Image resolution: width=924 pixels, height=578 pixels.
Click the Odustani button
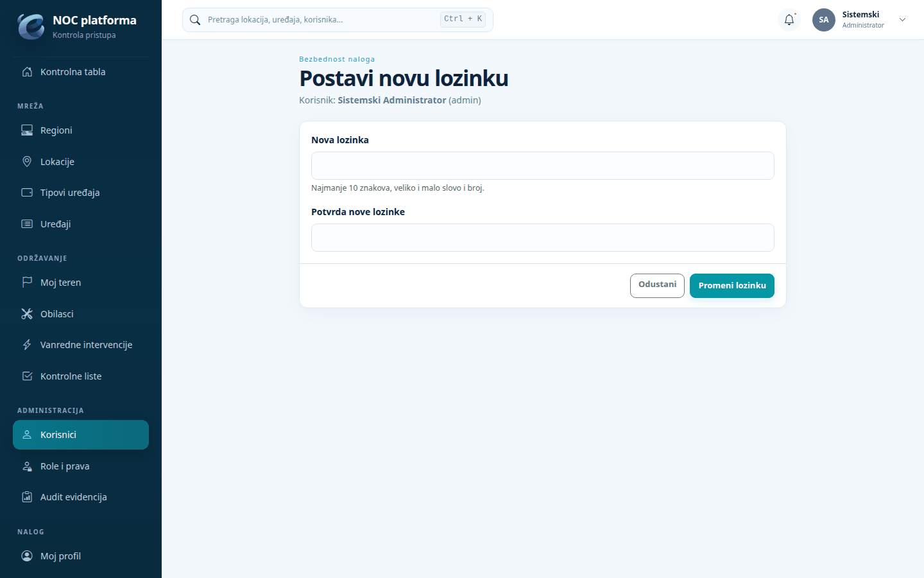coord(657,286)
